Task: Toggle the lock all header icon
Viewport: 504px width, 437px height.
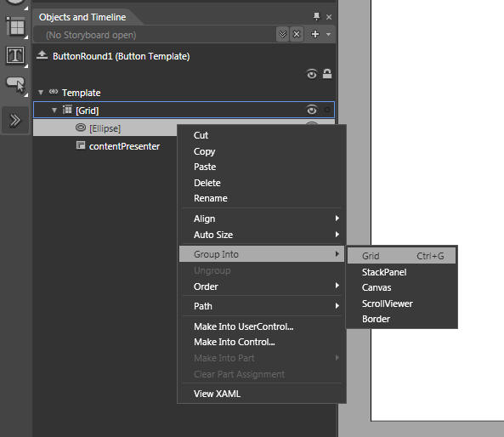Action: click(327, 74)
